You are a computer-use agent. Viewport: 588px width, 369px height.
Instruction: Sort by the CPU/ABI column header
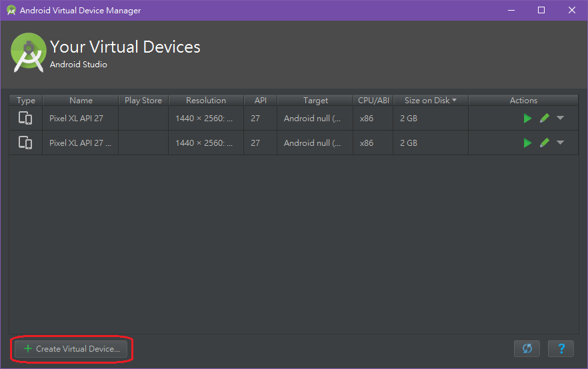373,101
